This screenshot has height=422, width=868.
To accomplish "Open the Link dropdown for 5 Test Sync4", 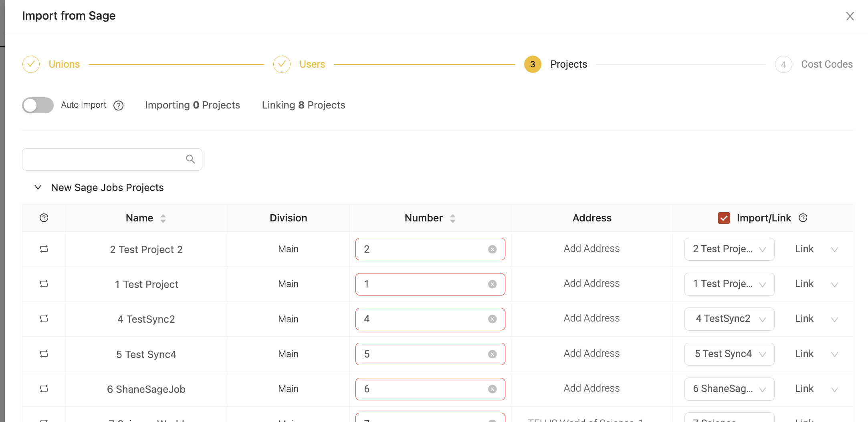I will [x=816, y=354].
